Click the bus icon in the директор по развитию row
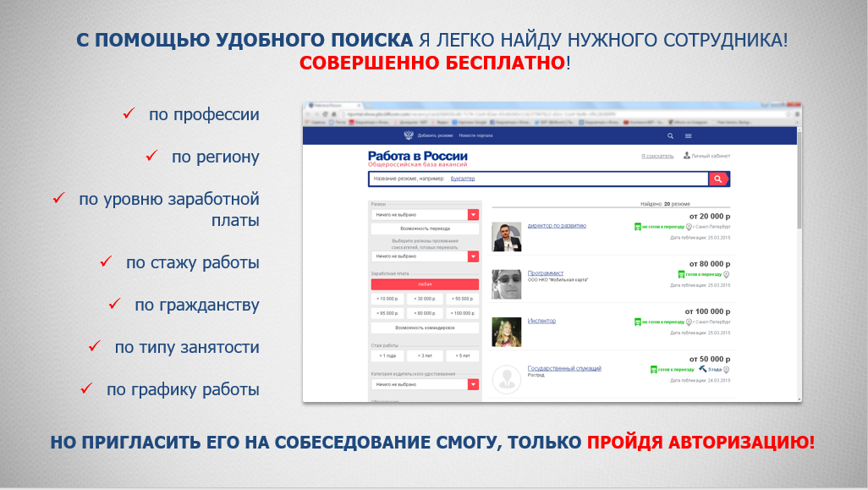The image size is (868, 490). [x=638, y=227]
